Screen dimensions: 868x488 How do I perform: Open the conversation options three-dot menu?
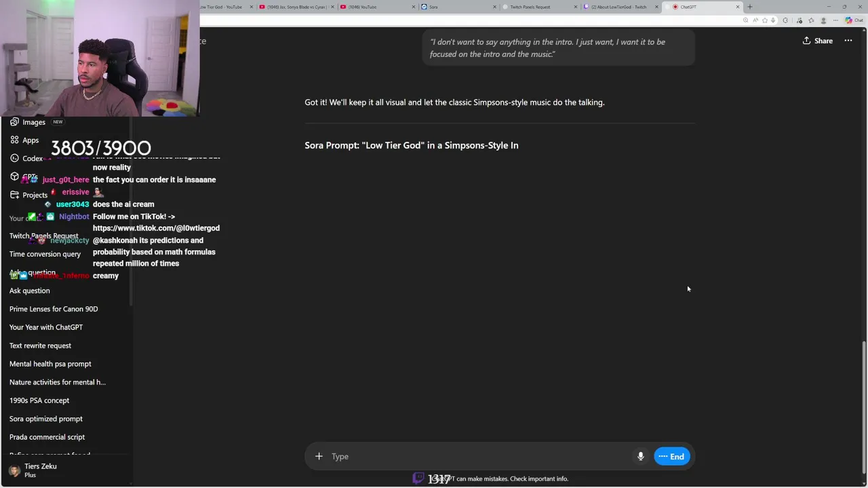click(848, 41)
